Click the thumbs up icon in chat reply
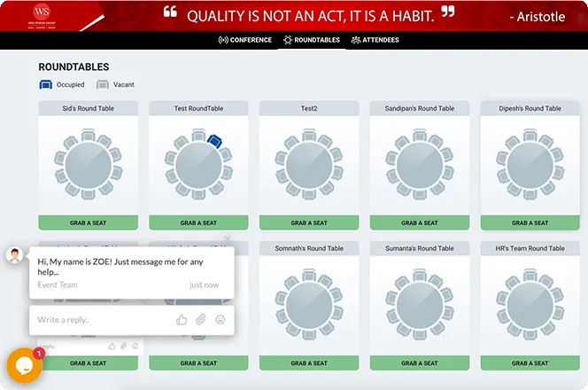The height and width of the screenshot is (390, 588). pos(182,319)
